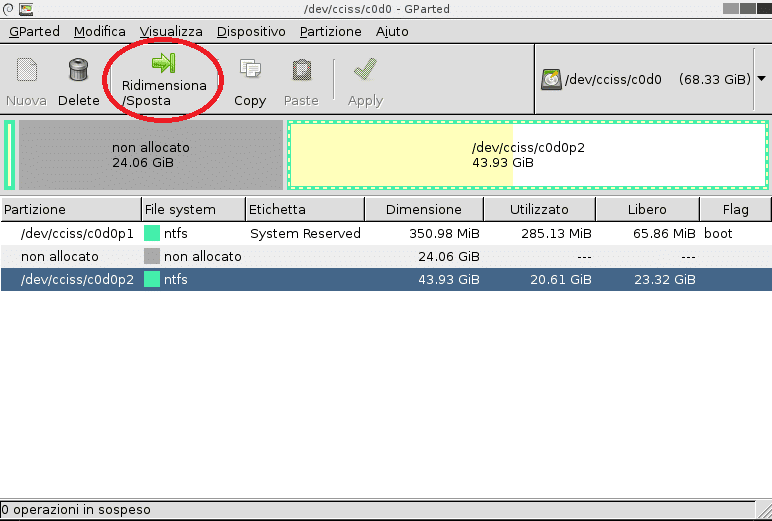
Task: Click the System Reserved label cell
Action: coord(305,233)
